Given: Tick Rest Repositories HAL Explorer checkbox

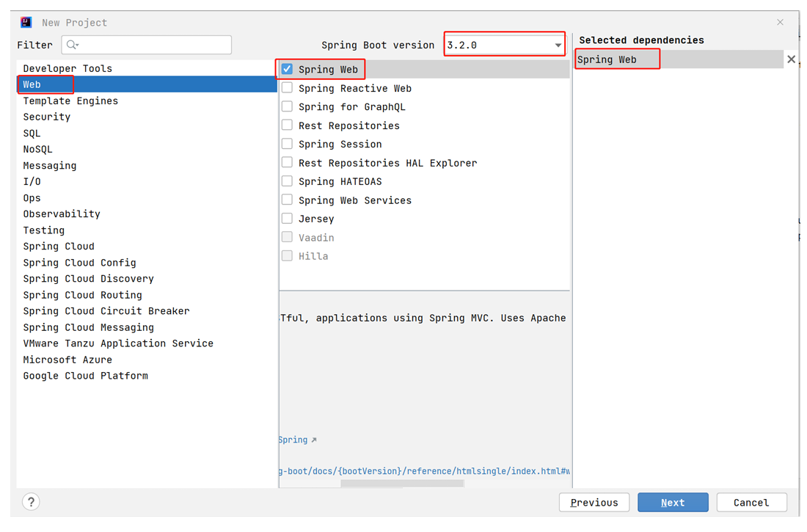Looking at the screenshot, I should (287, 163).
